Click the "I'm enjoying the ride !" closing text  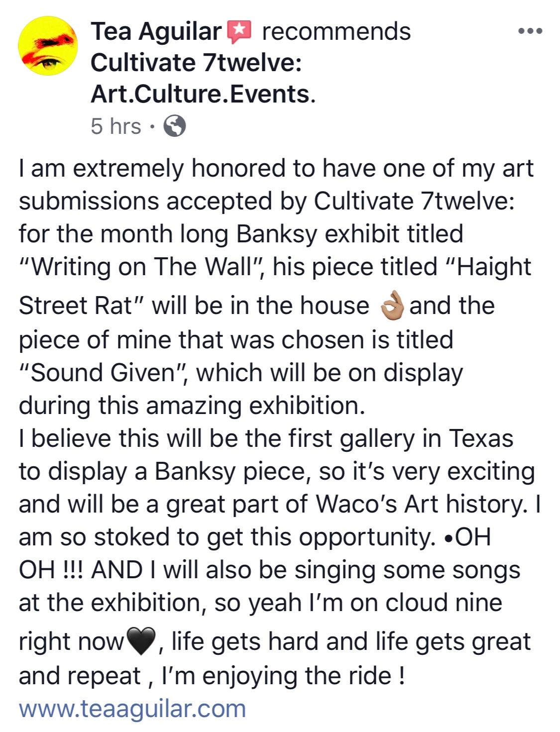(x=283, y=675)
